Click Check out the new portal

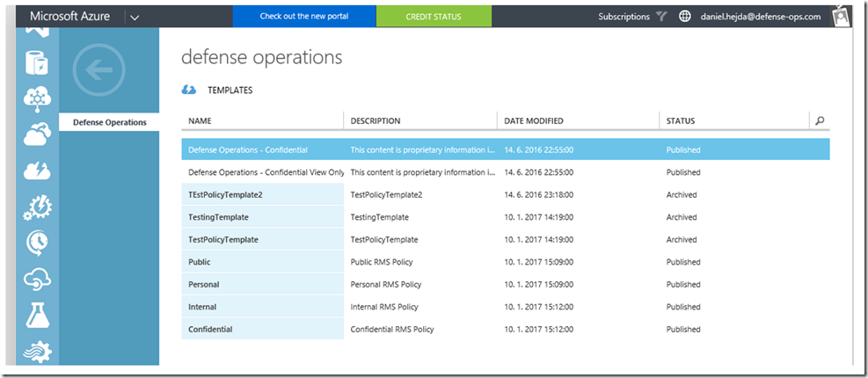[304, 17]
